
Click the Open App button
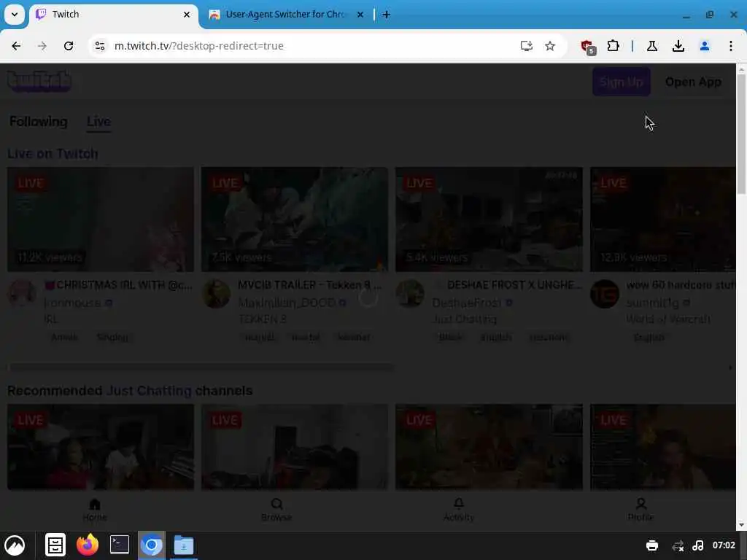tap(693, 82)
